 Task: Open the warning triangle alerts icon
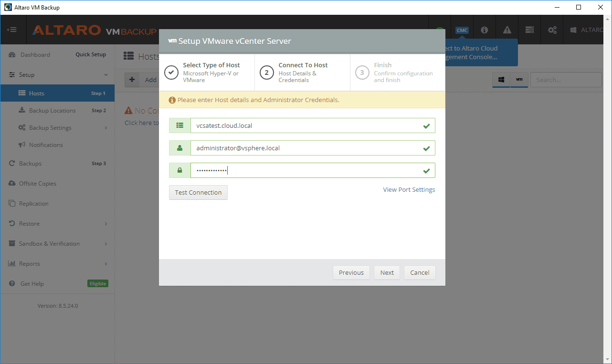[506, 30]
